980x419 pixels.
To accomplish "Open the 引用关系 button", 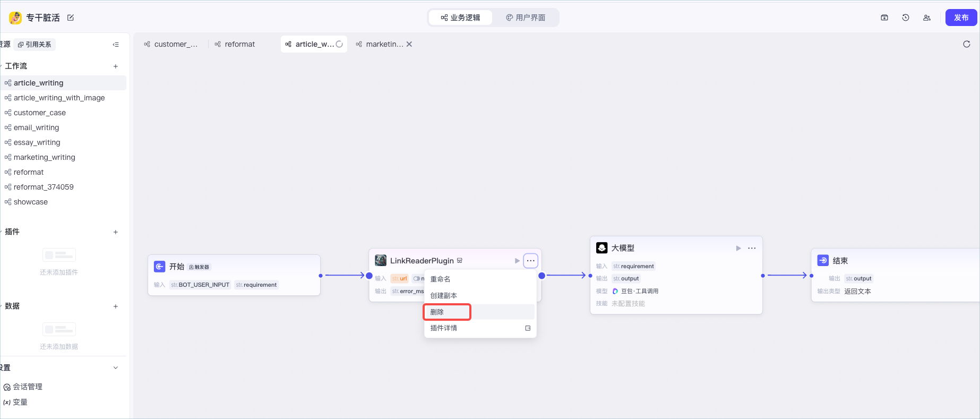I will 35,45.
